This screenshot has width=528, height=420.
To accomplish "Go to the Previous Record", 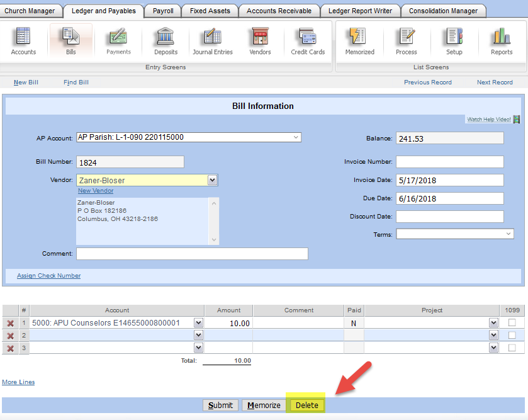I will click(x=428, y=82).
